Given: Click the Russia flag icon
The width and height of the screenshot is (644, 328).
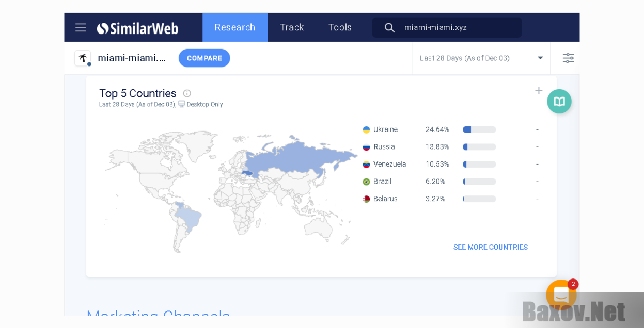Looking at the screenshot, I should [x=366, y=147].
